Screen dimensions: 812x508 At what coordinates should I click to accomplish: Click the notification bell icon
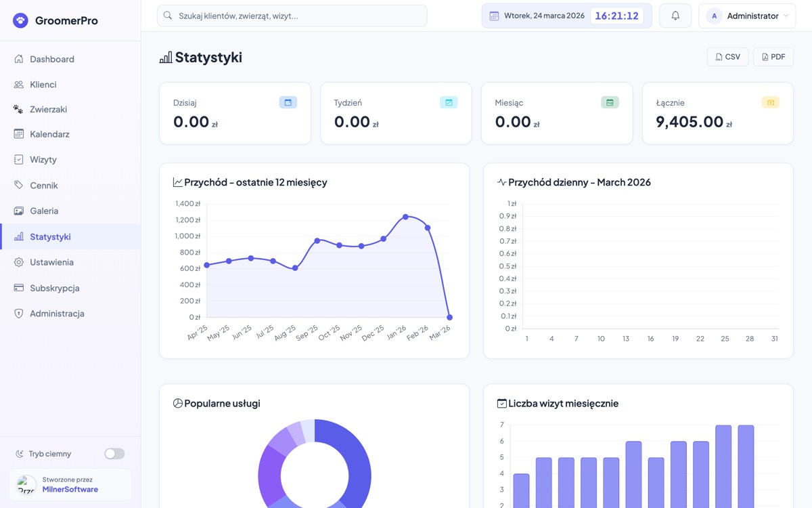675,15
